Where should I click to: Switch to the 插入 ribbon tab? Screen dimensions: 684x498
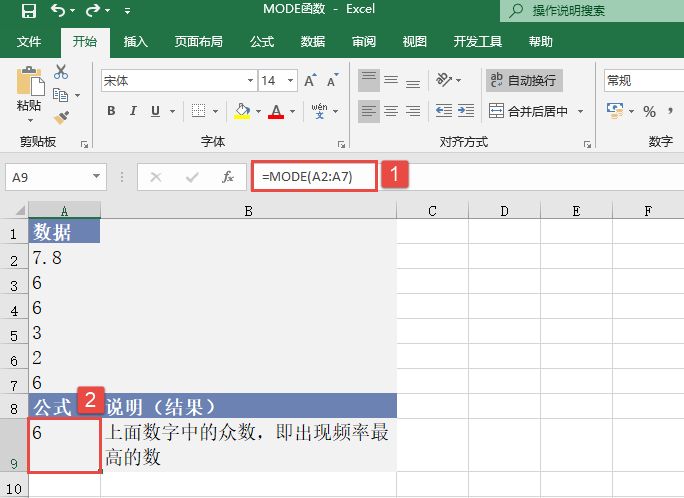click(135, 42)
